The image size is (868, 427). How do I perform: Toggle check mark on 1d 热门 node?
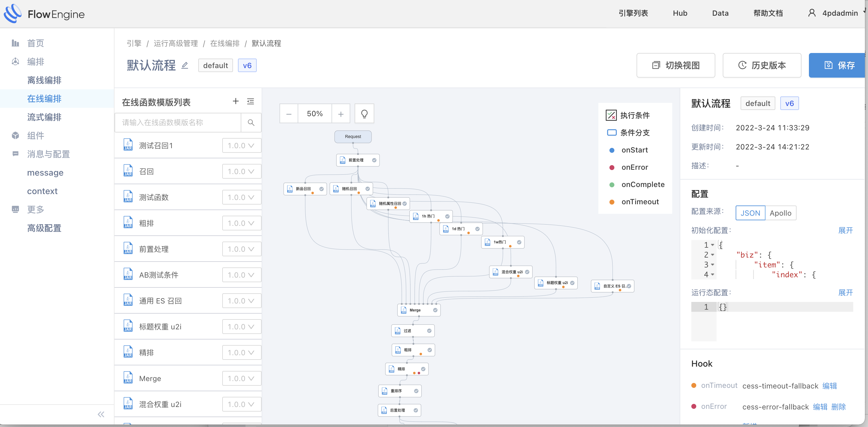477,229
